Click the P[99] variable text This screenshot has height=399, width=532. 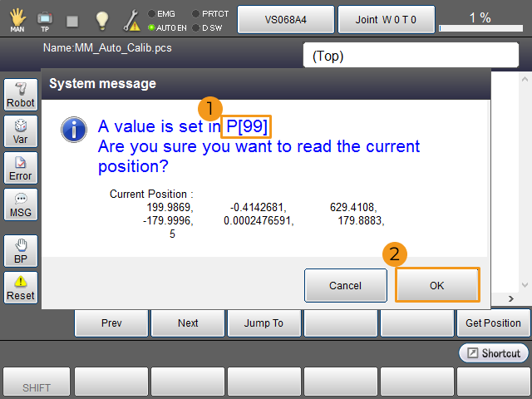247,126
